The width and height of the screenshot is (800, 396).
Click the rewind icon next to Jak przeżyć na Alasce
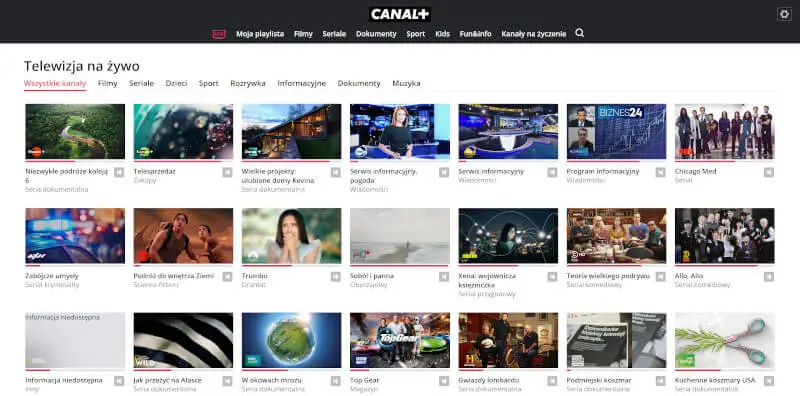click(x=228, y=381)
